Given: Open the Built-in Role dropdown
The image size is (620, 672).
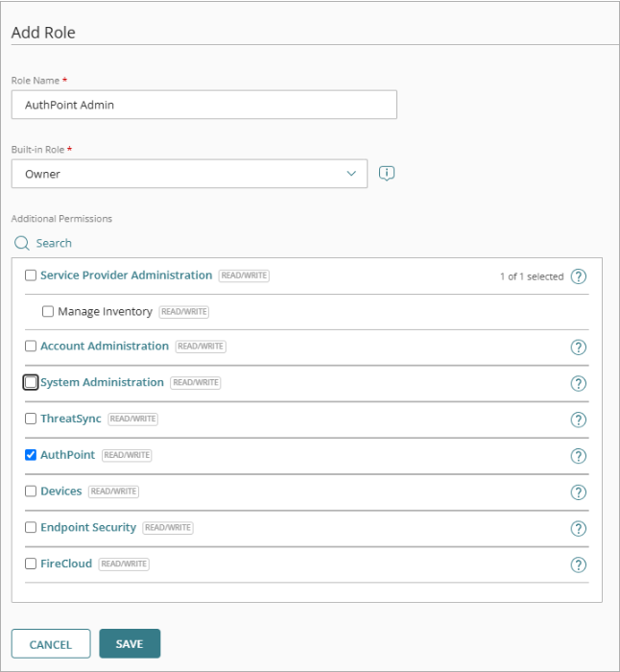Looking at the screenshot, I should point(189,174).
